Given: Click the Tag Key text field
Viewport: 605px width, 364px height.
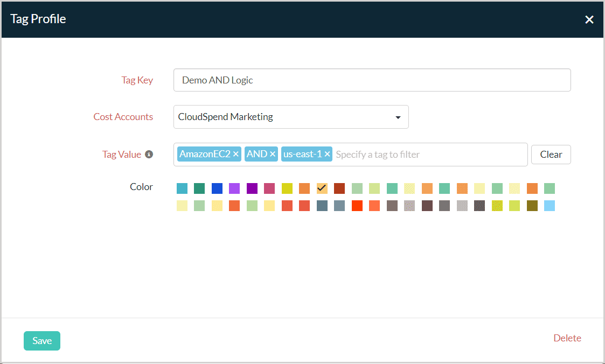Looking at the screenshot, I should (372, 80).
